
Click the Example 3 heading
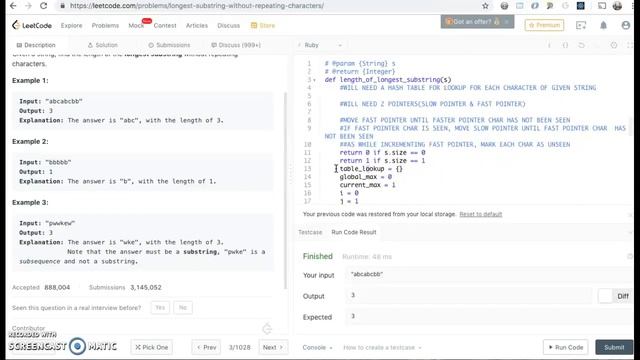coord(30,202)
